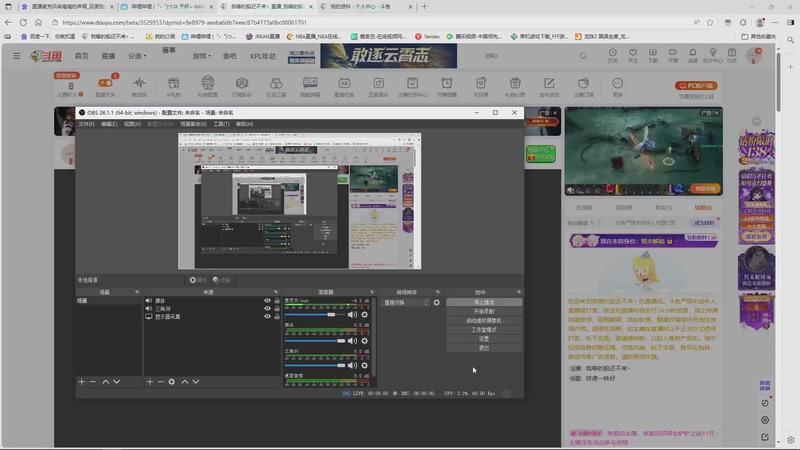
Task: Open source properties gear in the sources toolbar
Action: (172, 382)
